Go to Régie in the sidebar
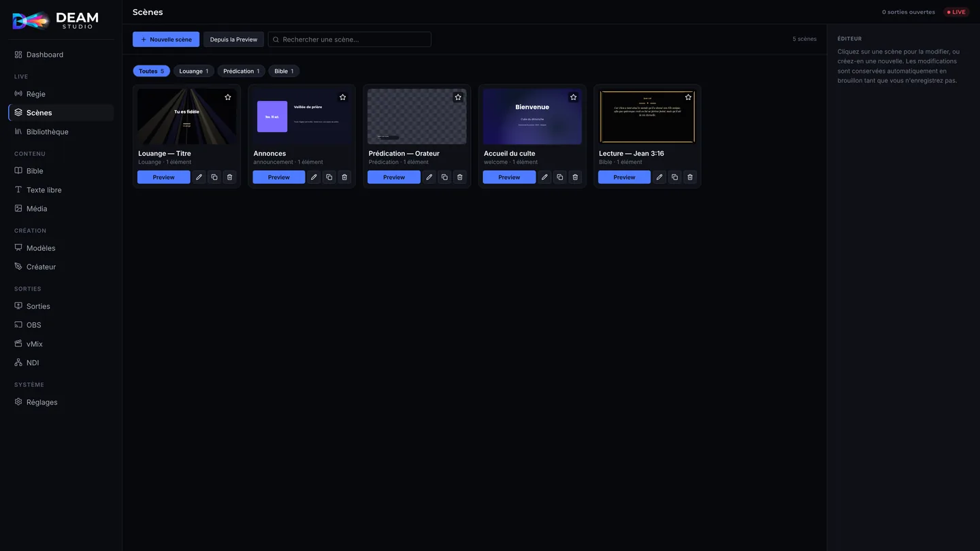Screen dimensions: 980x551 tap(61, 94)
